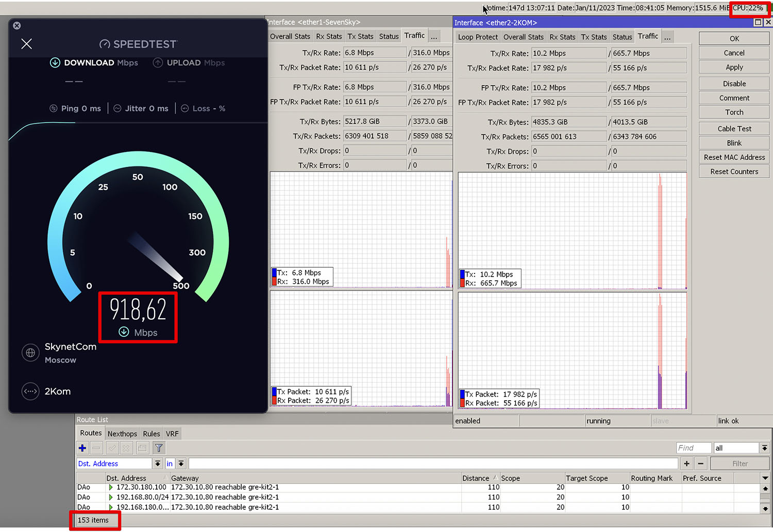This screenshot has width=773, height=532.
Task: Open Status tab in ether1-SevenSky window
Action: coord(389,36)
